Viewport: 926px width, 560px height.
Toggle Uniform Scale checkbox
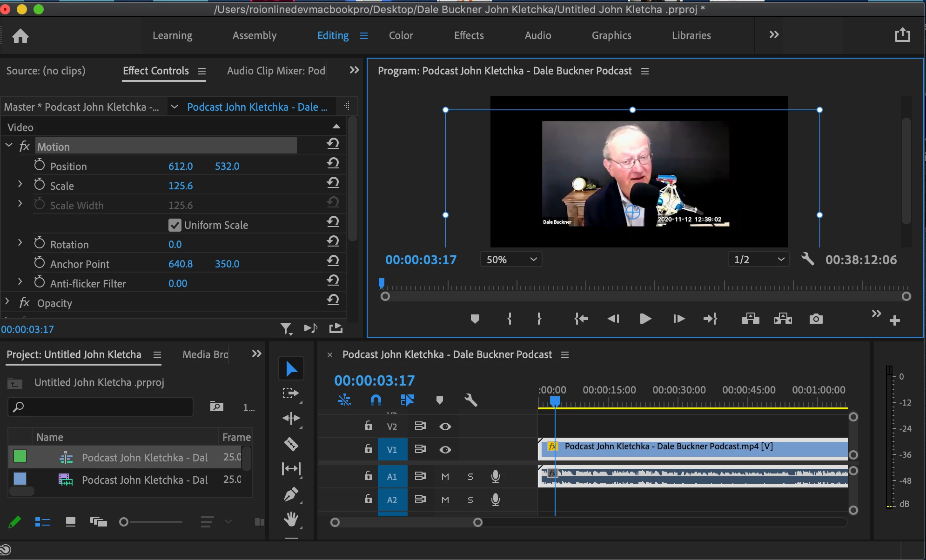174,225
